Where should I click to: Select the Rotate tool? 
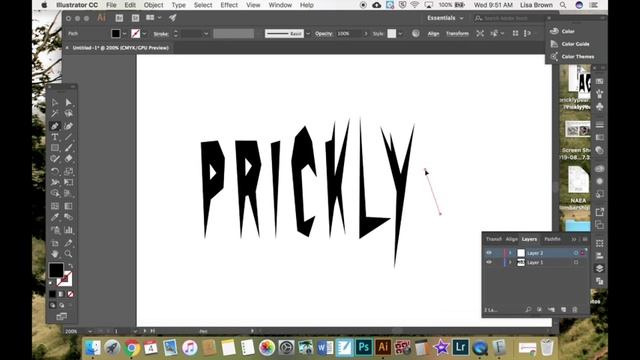point(55,171)
